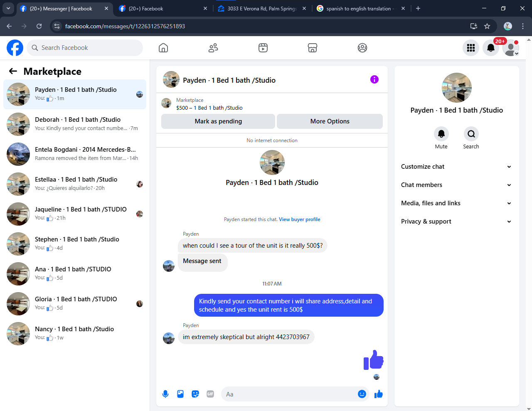The image size is (532, 411).
Task: Click the browser address bar URL
Action: (125, 26)
